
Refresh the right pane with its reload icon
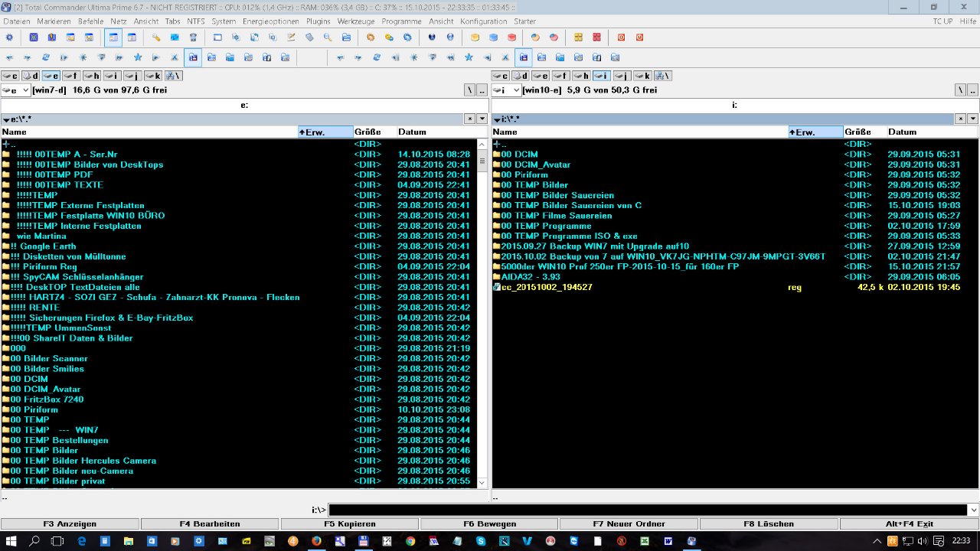pos(377,57)
